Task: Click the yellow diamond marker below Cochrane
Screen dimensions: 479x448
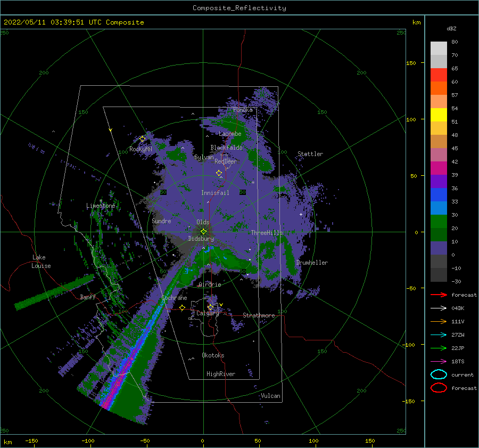Action: pos(183,307)
